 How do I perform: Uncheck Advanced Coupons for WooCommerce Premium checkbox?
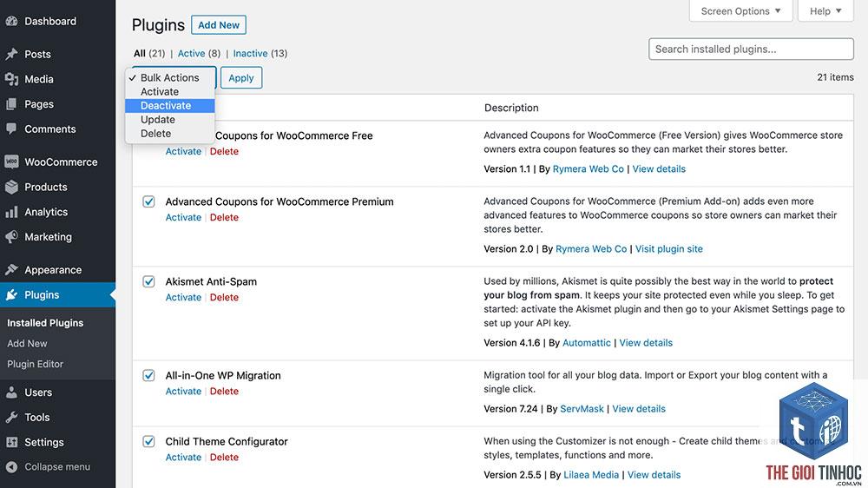(148, 201)
